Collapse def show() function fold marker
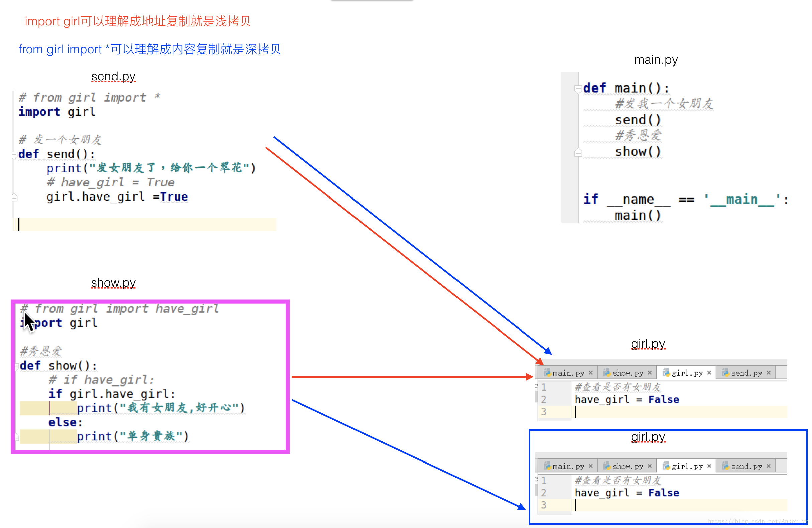 pos(17,367)
